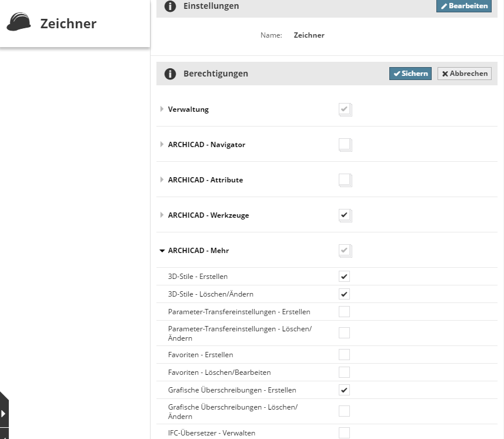Enable Favoriten - Erstellen permission
Image resolution: width=504 pixels, height=439 pixels.
[344, 354]
